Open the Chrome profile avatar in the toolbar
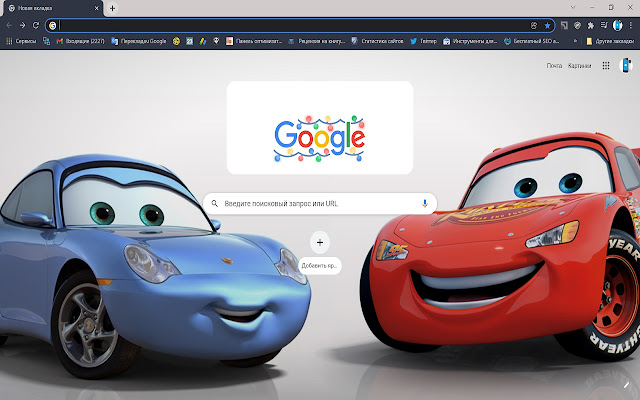This screenshot has width=640, height=400. point(618,25)
